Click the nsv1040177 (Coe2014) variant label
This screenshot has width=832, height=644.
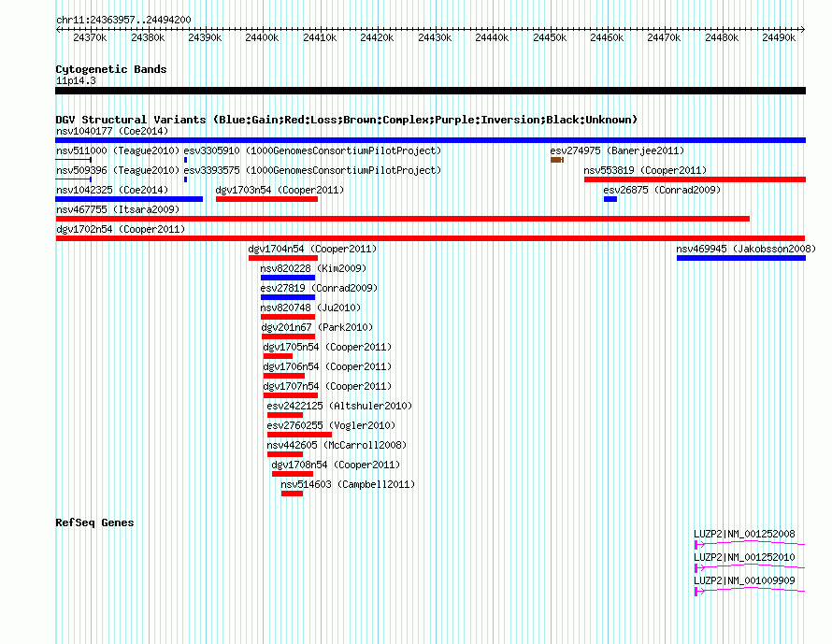point(112,131)
